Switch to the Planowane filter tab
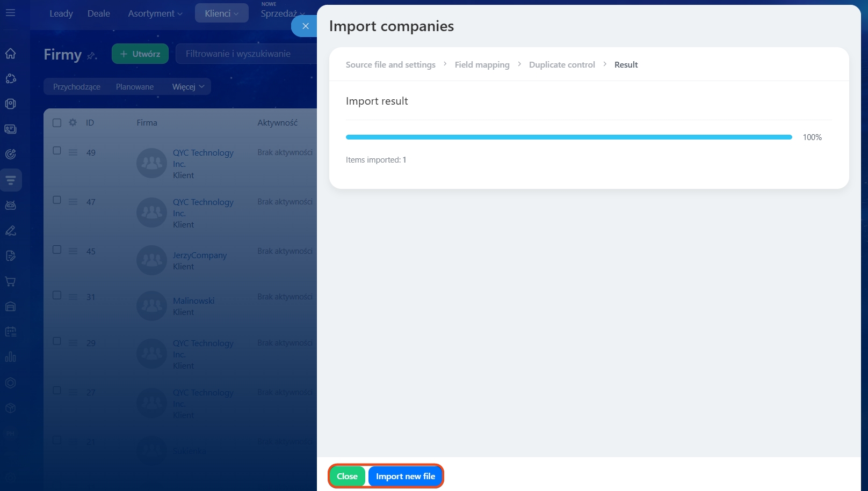The image size is (868, 491). click(x=135, y=87)
